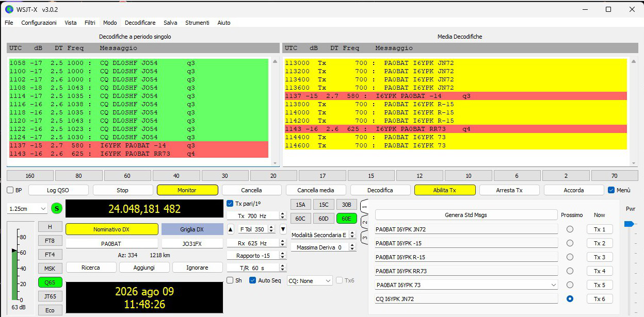
Task: Select the Q65 mode button
Action: coord(50,282)
